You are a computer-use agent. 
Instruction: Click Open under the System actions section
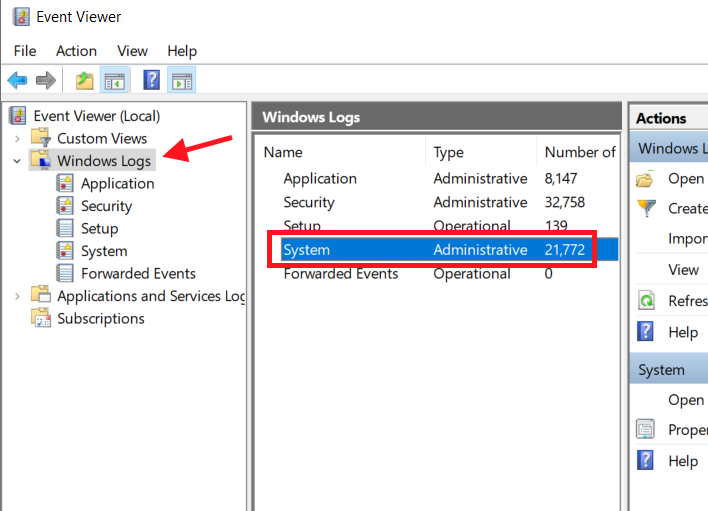[685, 400]
